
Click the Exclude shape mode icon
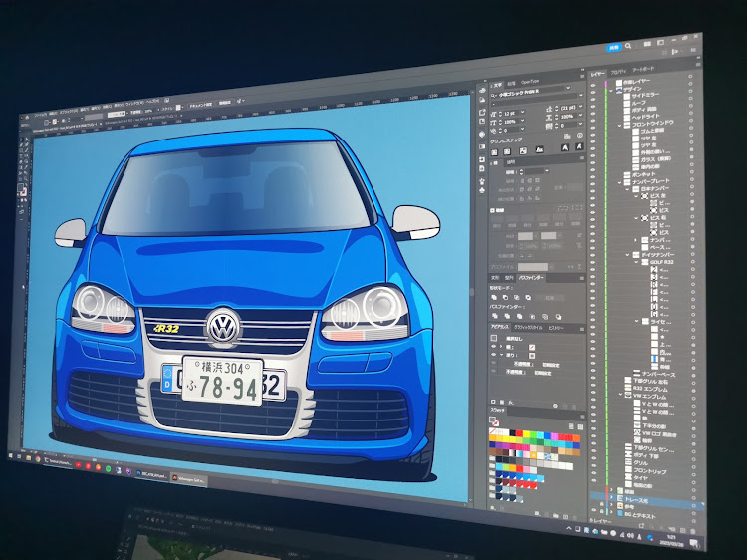coord(528,297)
